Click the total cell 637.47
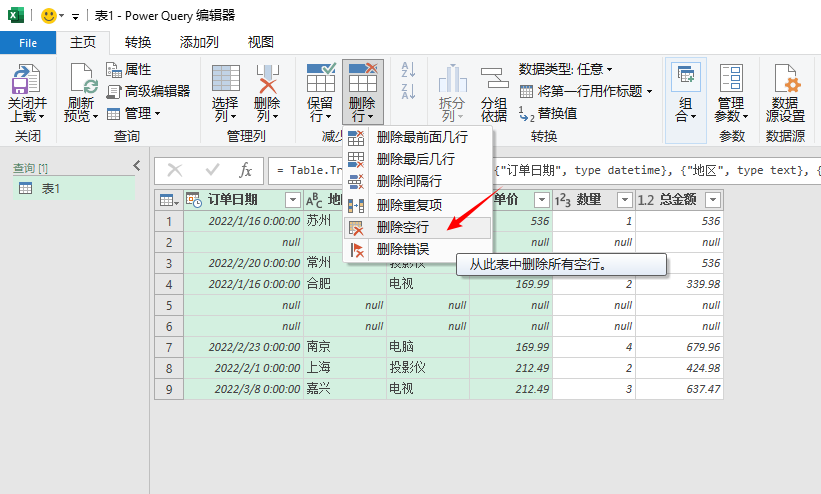Viewport: 821px width, 494px height. point(680,389)
